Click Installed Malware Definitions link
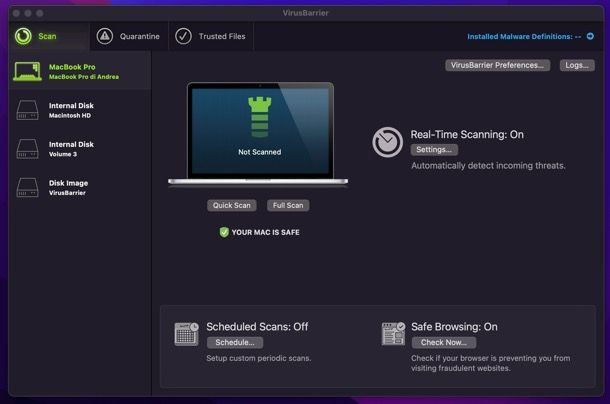This screenshot has width=610, height=404. (x=524, y=37)
